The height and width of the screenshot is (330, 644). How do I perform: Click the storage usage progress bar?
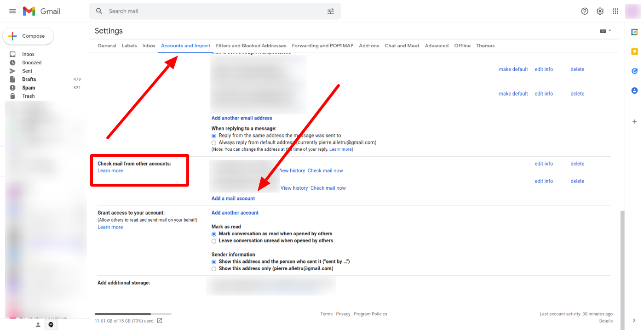click(x=133, y=314)
